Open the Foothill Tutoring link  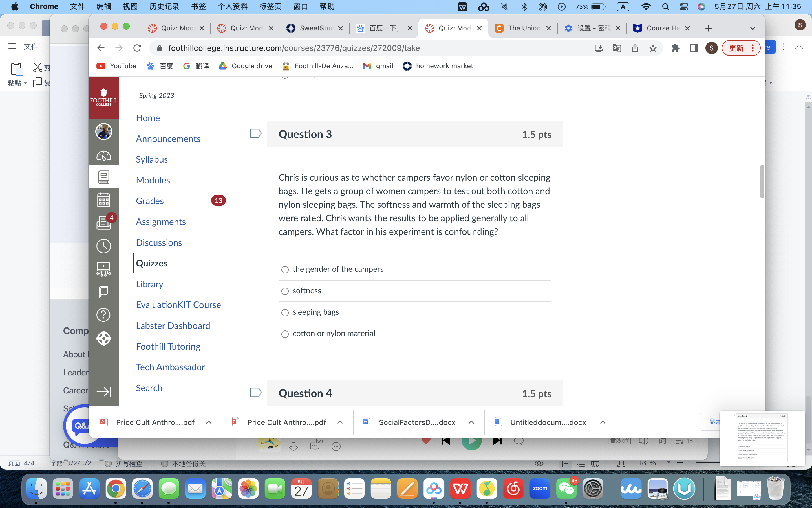(168, 346)
